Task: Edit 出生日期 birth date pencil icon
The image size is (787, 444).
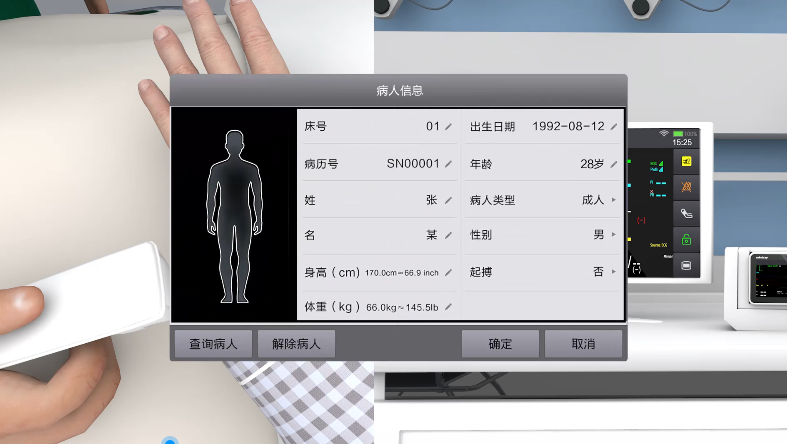Action: 613,126
